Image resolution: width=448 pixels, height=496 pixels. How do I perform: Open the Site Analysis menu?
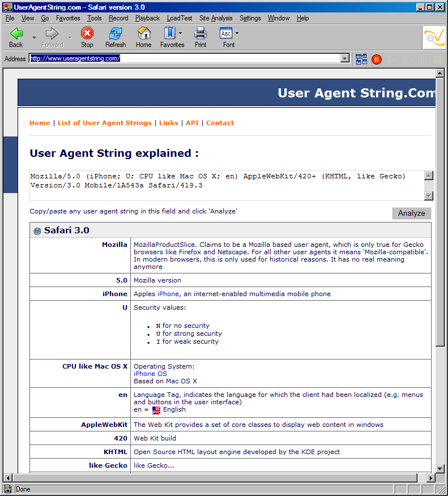pos(216,18)
